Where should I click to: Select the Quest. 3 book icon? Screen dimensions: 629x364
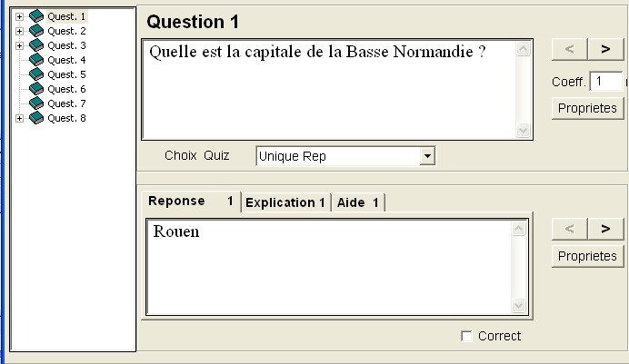click(x=36, y=45)
